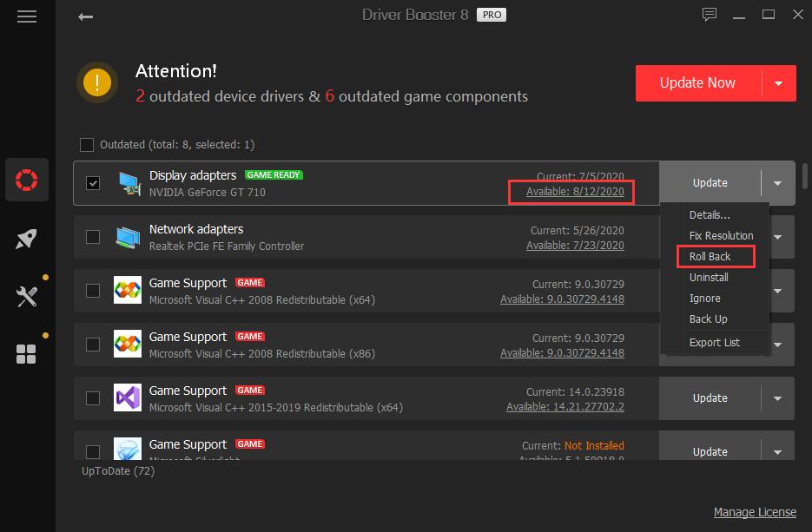The height and width of the screenshot is (532, 812).
Task: Select Export List in the menu
Action: coord(714,343)
